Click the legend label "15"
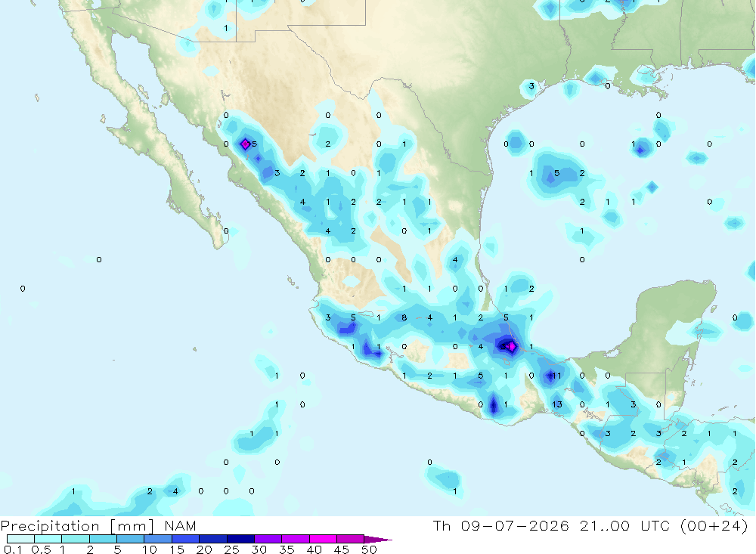The image size is (756, 554). [177, 549]
